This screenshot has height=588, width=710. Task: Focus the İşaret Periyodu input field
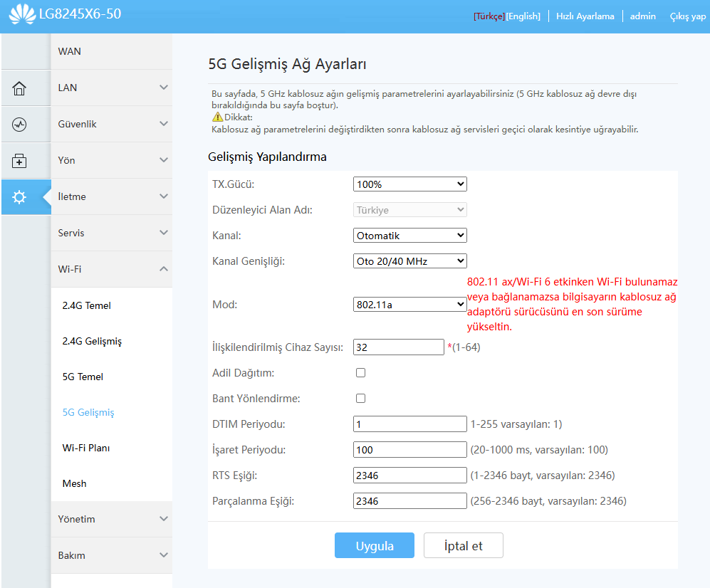pos(409,450)
